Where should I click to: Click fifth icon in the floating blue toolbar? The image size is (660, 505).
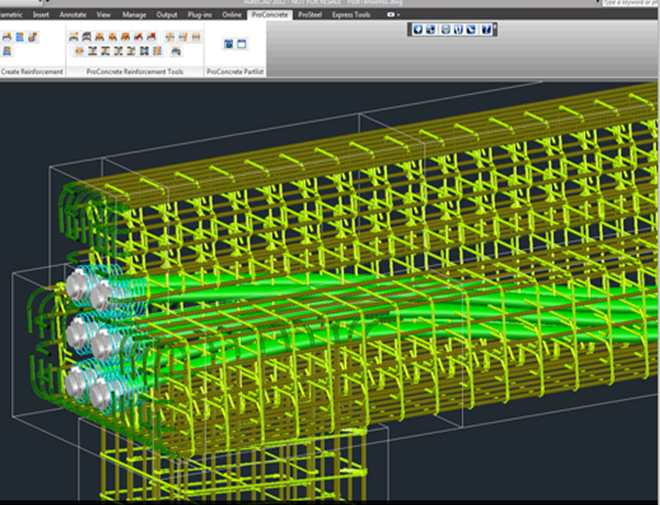coord(471,29)
